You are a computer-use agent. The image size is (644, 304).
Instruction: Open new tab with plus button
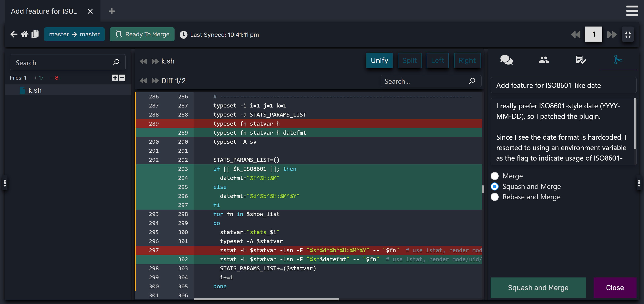tap(112, 11)
